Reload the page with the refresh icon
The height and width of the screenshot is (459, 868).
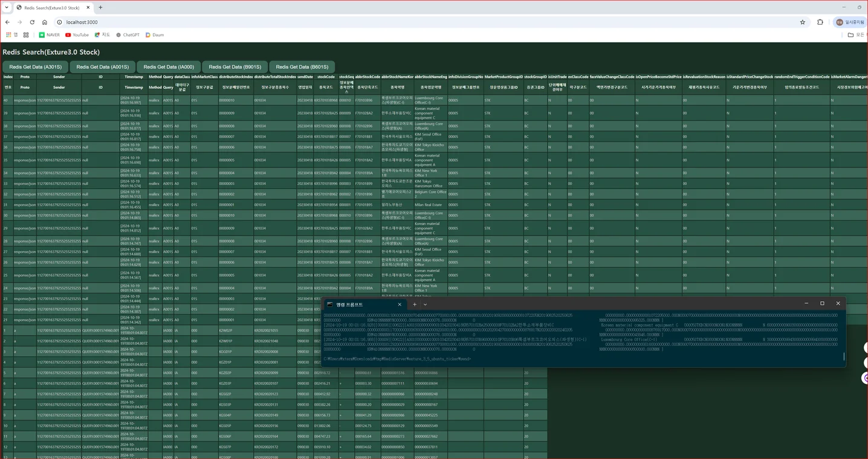click(32, 22)
